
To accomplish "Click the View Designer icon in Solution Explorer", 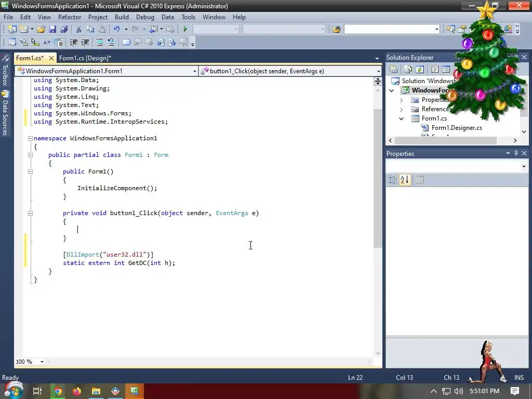I will pyautogui.click(x=446, y=69).
